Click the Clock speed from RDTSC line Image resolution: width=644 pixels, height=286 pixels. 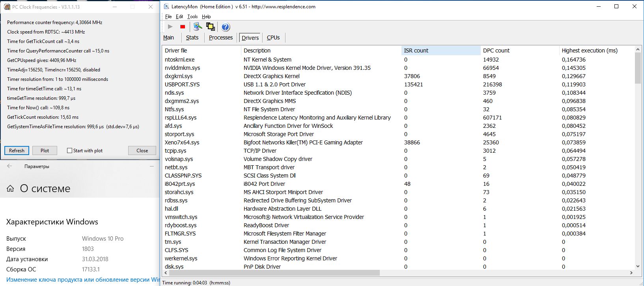click(x=46, y=32)
